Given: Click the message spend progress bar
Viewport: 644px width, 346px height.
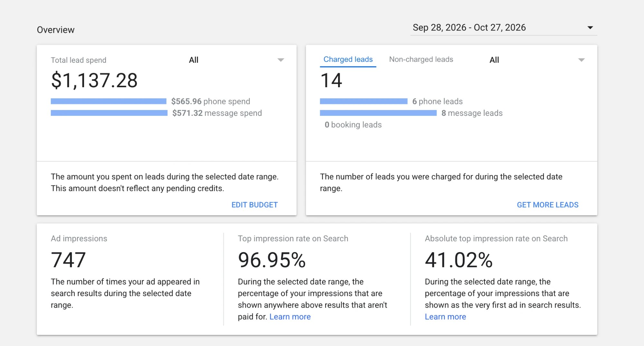Looking at the screenshot, I should click(x=109, y=113).
